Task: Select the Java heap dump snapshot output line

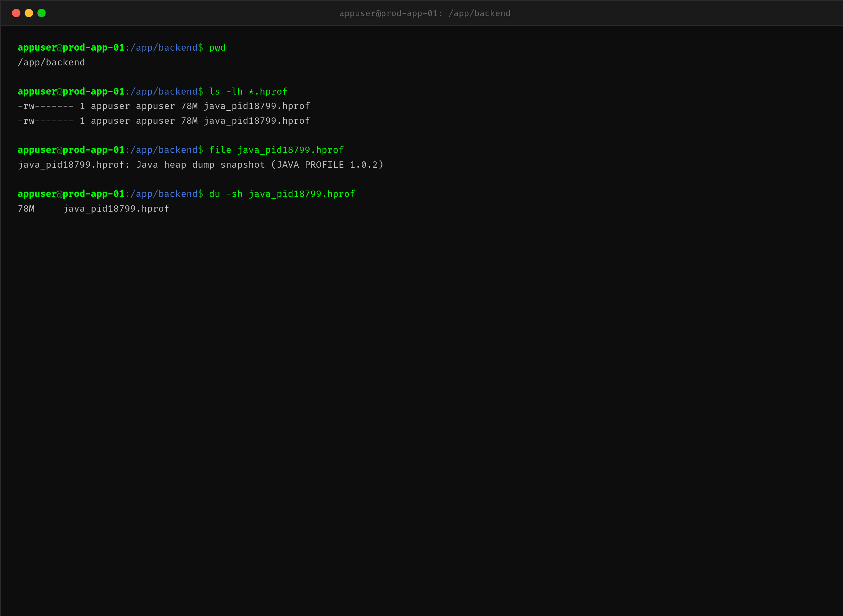Action: pos(201,165)
